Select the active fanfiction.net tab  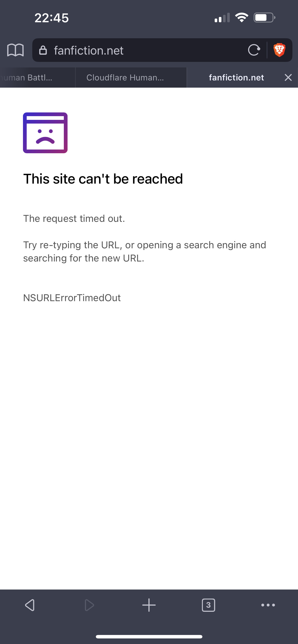tap(236, 77)
